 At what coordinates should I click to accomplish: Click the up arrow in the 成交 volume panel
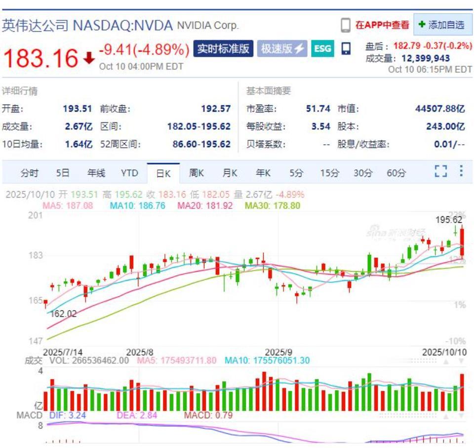(x=446, y=362)
